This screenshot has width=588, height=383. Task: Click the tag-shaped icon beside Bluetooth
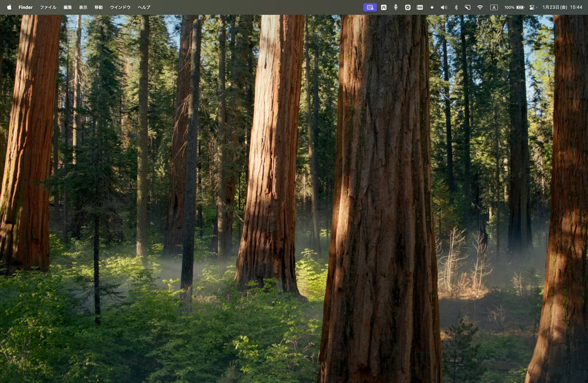pyautogui.click(x=468, y=7)
